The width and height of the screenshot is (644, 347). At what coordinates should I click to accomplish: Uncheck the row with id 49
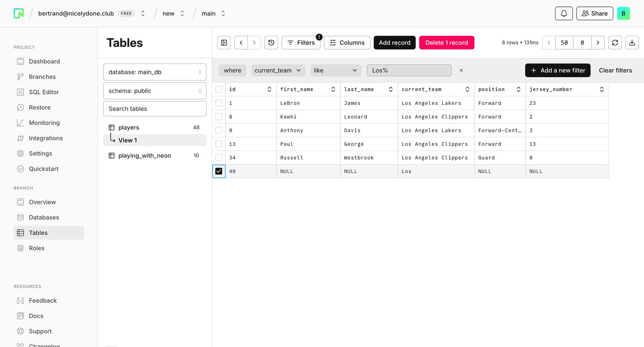point(219,171)
